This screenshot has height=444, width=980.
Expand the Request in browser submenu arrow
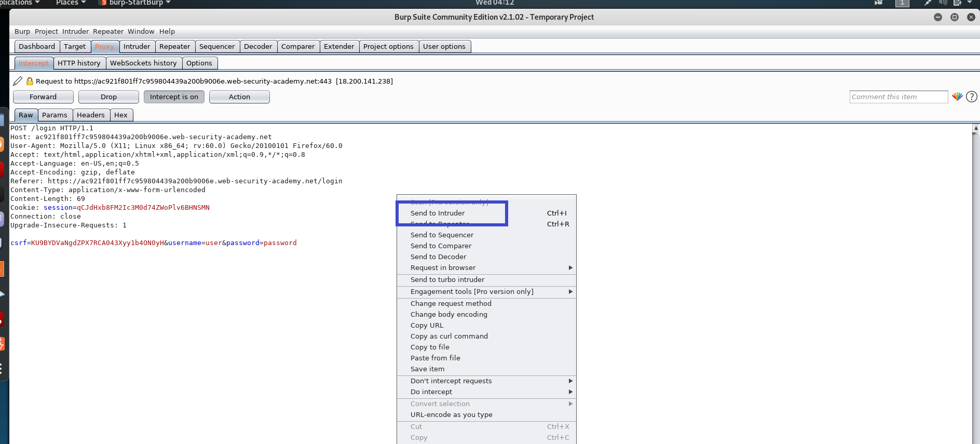(x=570, y=268)
